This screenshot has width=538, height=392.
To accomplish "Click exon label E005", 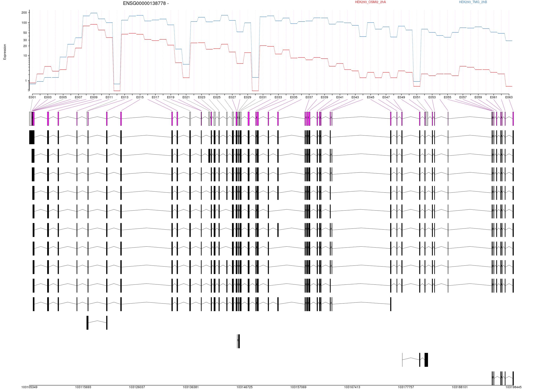I will 63,97.
